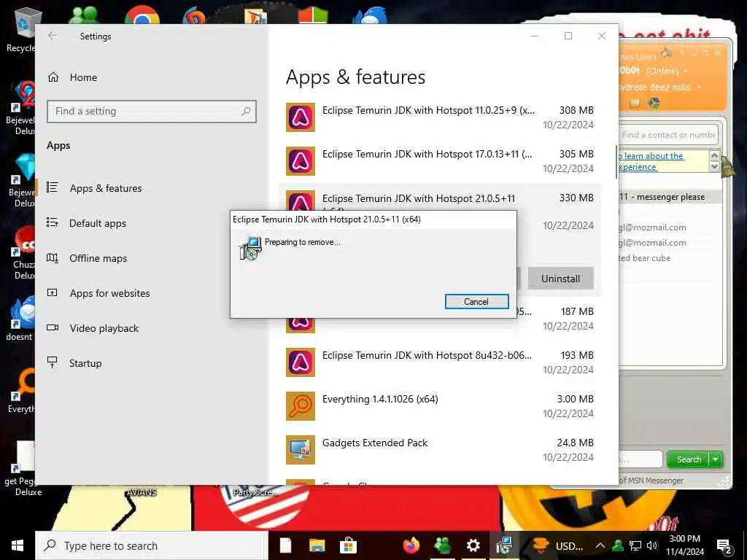The image size is (747, 560).
Task: Open the Windows Start menu
Action: coord(18,545)
